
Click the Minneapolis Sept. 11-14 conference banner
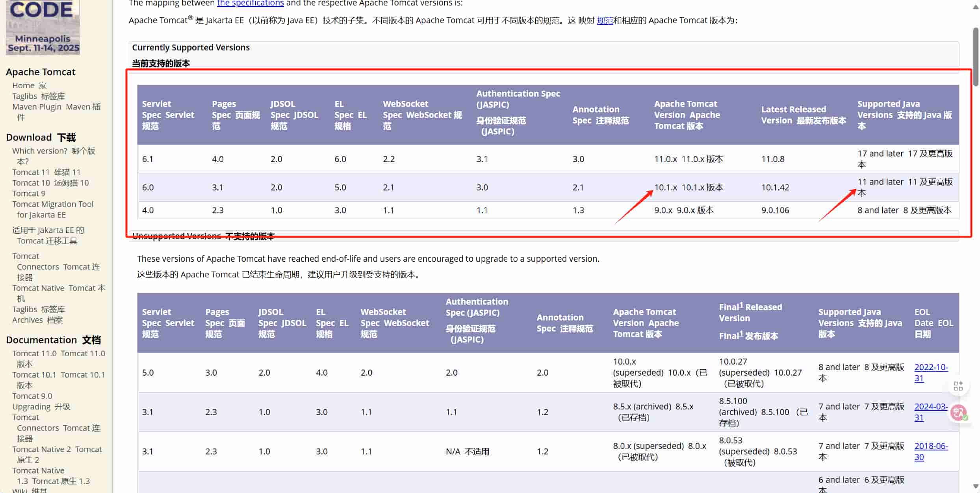[x=43, y=27]
